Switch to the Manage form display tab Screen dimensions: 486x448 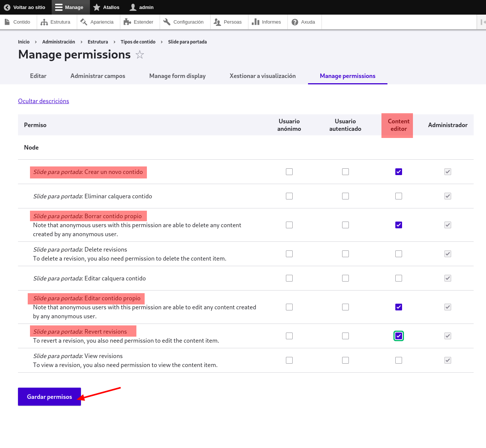pyautogui.click(x=177, y=76)
